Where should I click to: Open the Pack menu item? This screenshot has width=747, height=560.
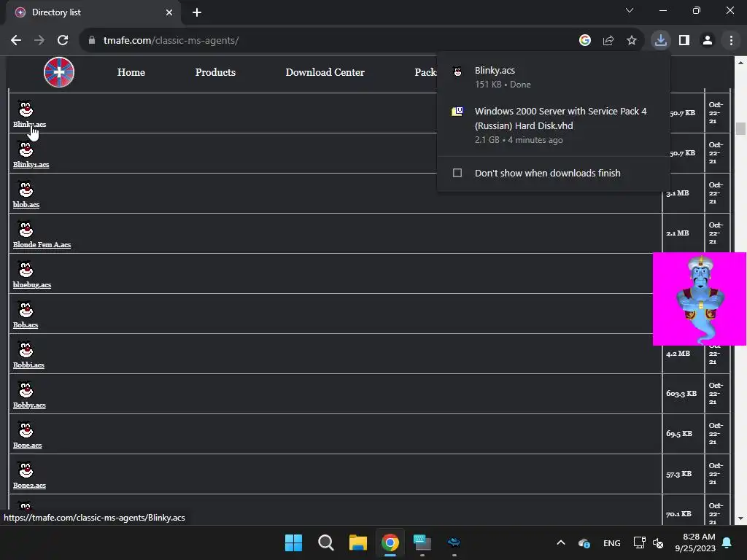(x=425, y=72)
